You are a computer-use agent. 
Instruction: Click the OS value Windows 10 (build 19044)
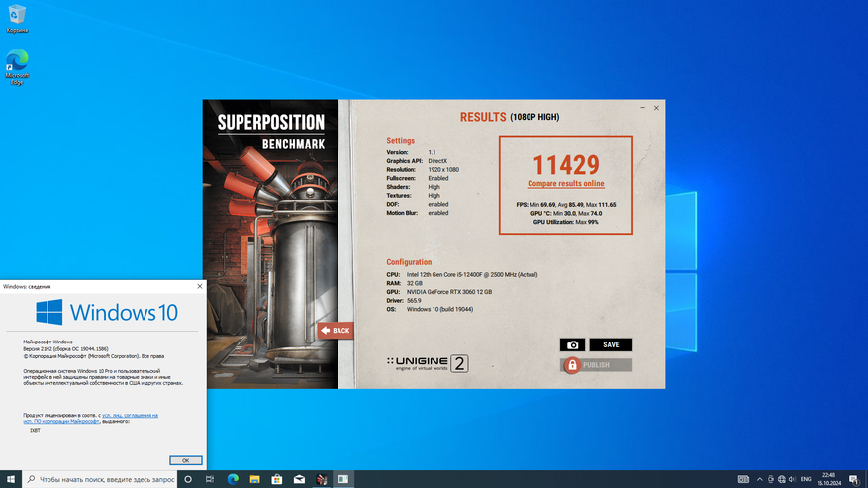439,309
